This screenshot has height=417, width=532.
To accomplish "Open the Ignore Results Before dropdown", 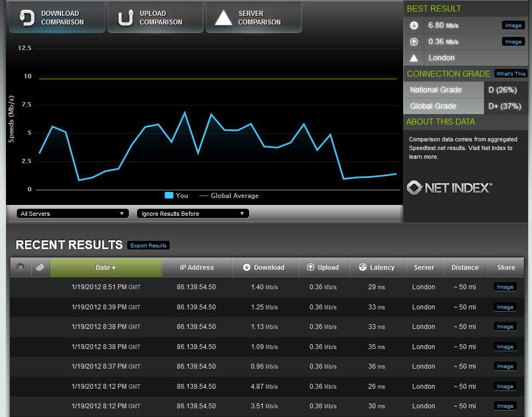I will point(193,213).
